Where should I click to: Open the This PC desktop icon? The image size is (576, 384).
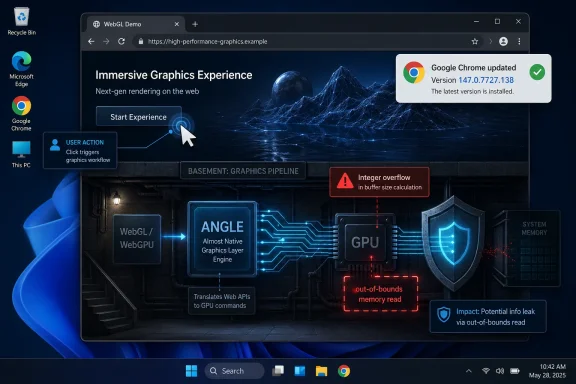tap(21, 154)
